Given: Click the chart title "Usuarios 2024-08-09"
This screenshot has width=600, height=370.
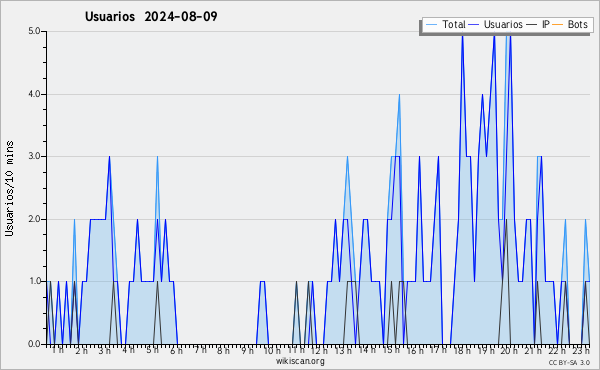Looking at the screenshot, I should (x=151, y=17).
